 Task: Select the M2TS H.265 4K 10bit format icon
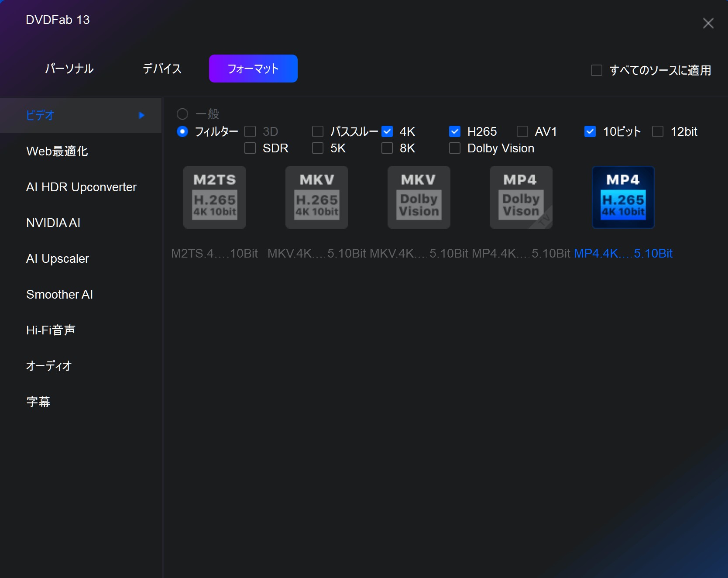point(215,197)
